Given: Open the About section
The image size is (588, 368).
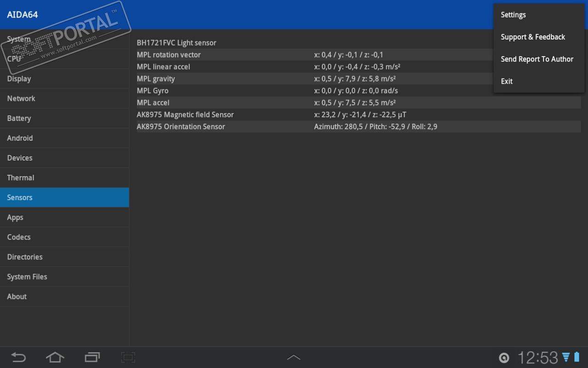Looking at the screenshot, I should [64, 296].
